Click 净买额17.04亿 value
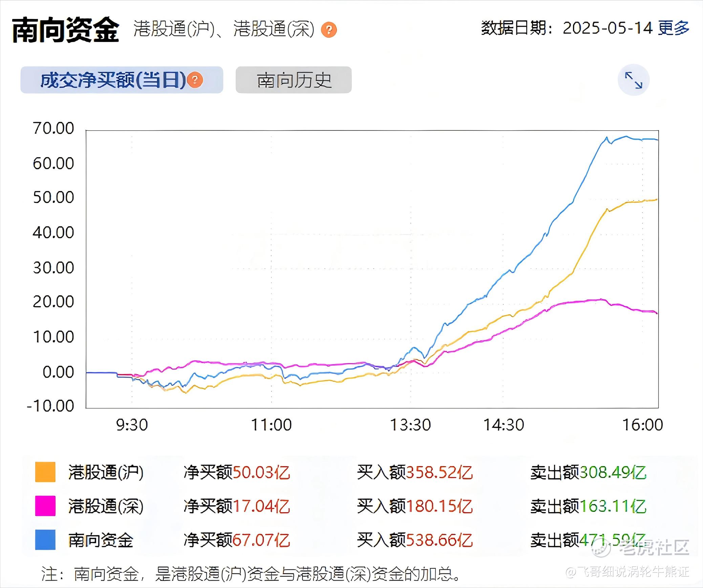The width and height of the screenshot is (703, 588). 237,506
